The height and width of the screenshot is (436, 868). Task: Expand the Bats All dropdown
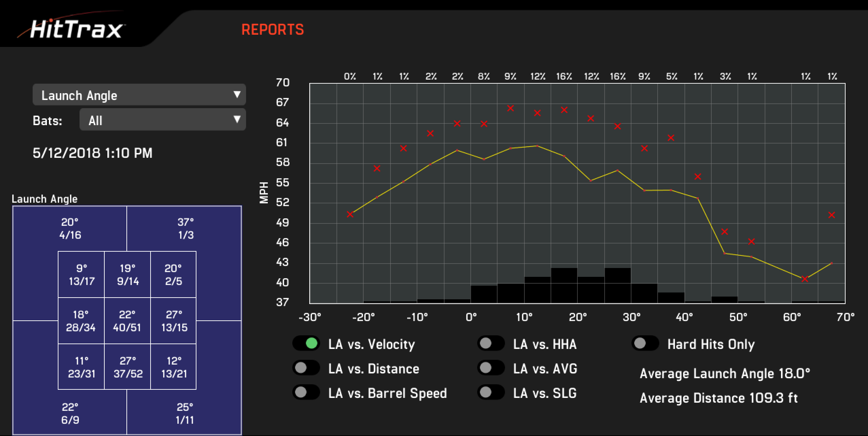[162, 120]
